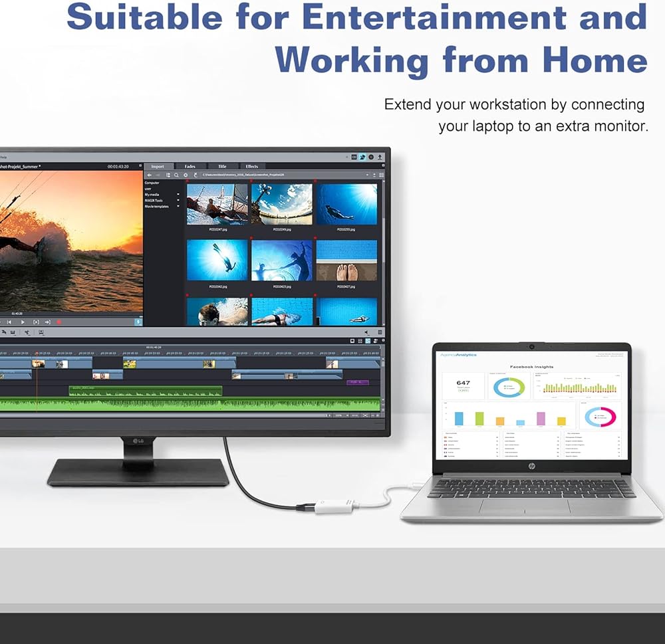This screenshot has height=644, width=665.
Task: Expand the Movie templates entry arrow
Action: pyautogui.click(x=178, y=206)
